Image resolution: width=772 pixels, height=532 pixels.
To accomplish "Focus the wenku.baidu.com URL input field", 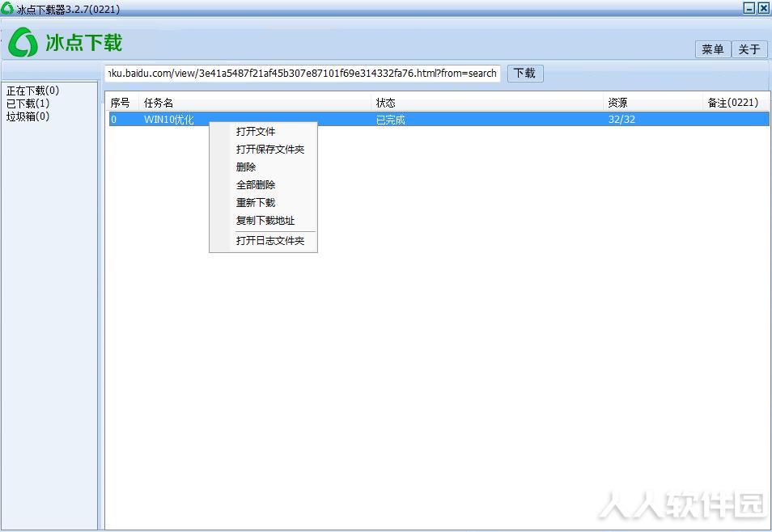I will point(303,74).
